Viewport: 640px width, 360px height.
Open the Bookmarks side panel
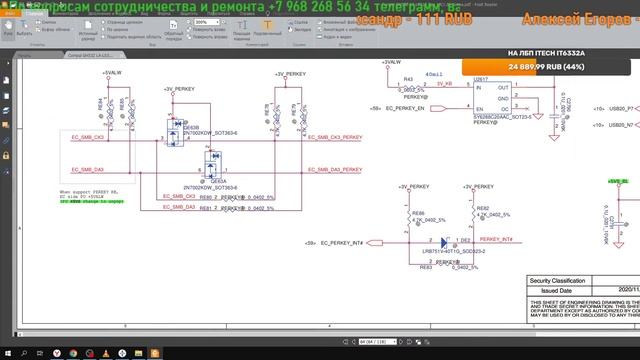pyautogui.click(x=6, y=80)
